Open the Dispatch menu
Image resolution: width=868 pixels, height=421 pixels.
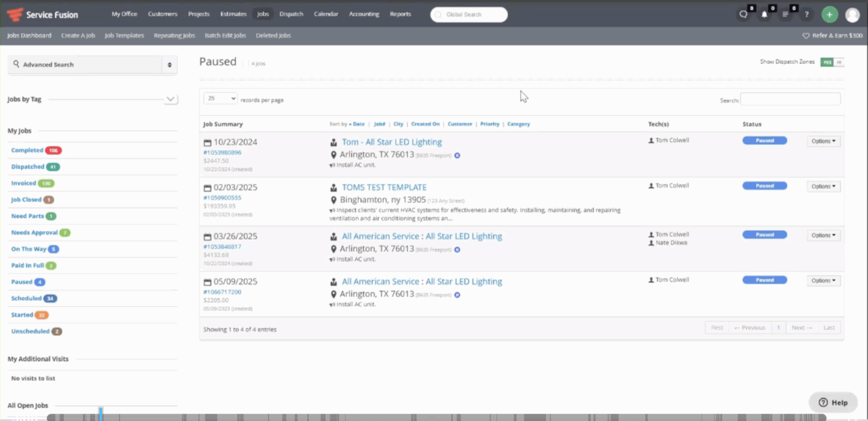[x=291, y=14]
